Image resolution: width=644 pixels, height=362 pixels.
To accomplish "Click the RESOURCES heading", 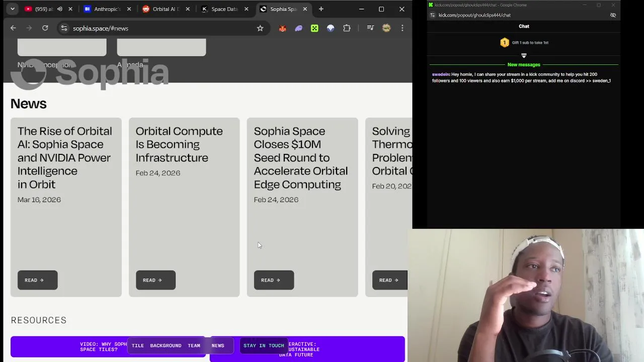I will click(39, 320).
